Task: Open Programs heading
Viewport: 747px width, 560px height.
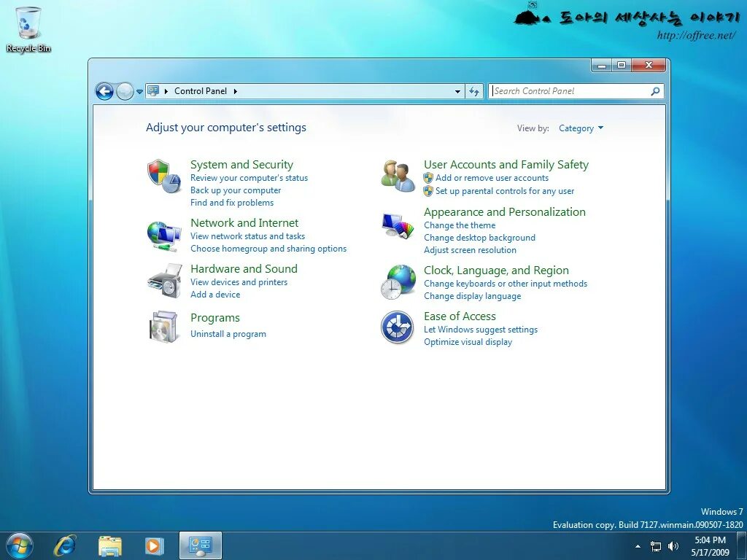Action: click(215, 318)
